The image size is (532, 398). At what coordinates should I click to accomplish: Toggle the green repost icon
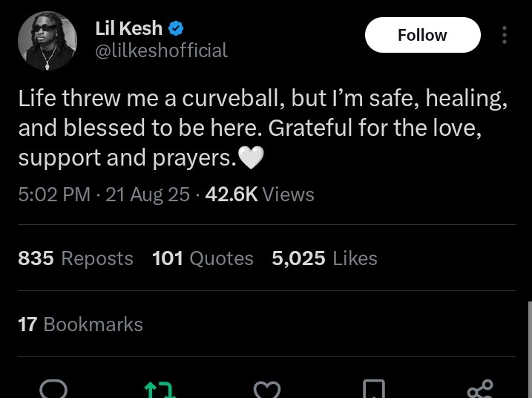point(160,389)
